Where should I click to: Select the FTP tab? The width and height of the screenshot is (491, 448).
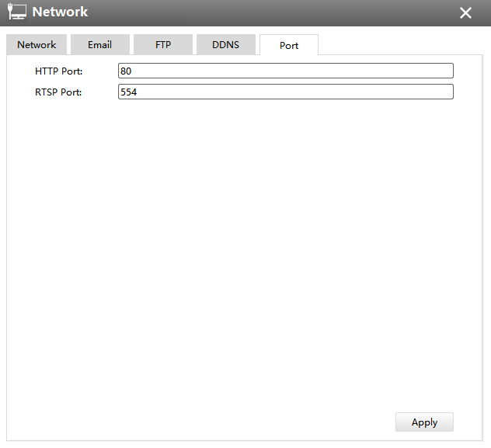[163, 45]
